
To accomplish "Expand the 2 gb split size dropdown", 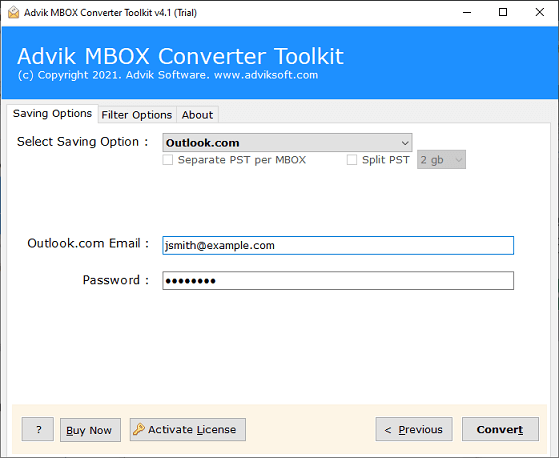I will tap(441, 160).
